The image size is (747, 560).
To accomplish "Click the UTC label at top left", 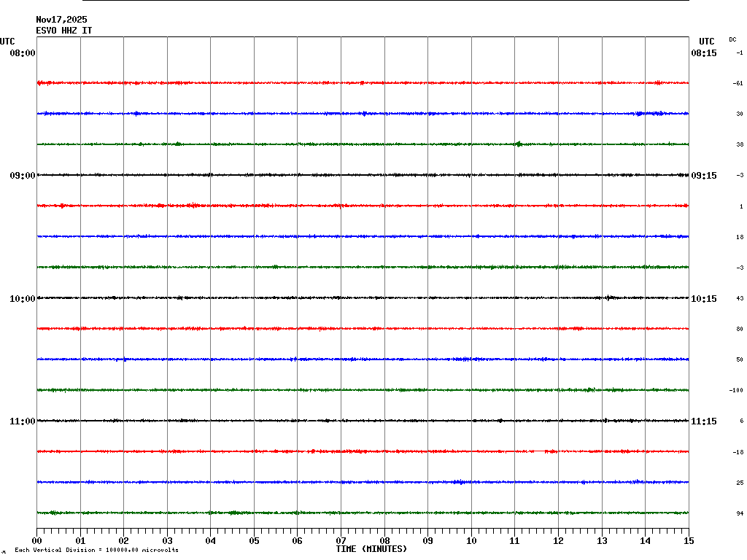I will point(7,42).
